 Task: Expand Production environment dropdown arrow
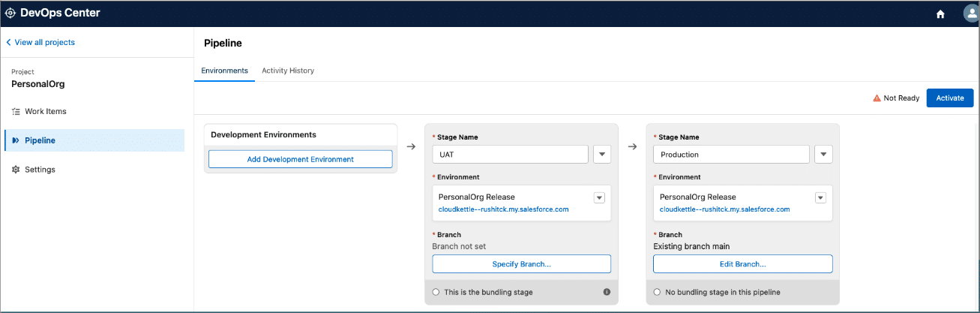click(820, 197)
